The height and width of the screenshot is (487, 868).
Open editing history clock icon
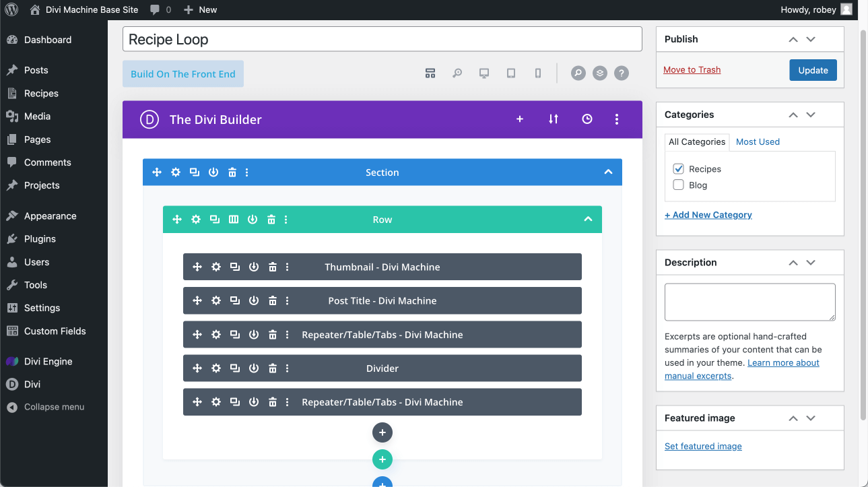tap(587, 119)
